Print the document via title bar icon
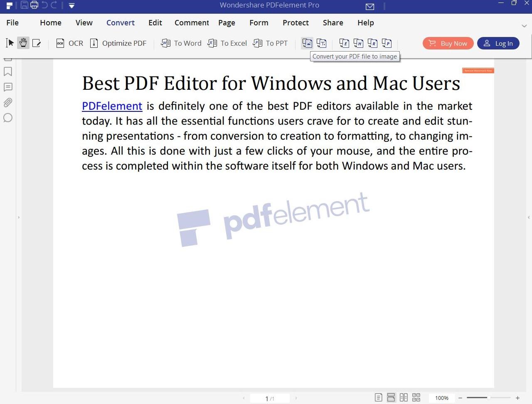532x404 pixels. (x=34, y=5)
